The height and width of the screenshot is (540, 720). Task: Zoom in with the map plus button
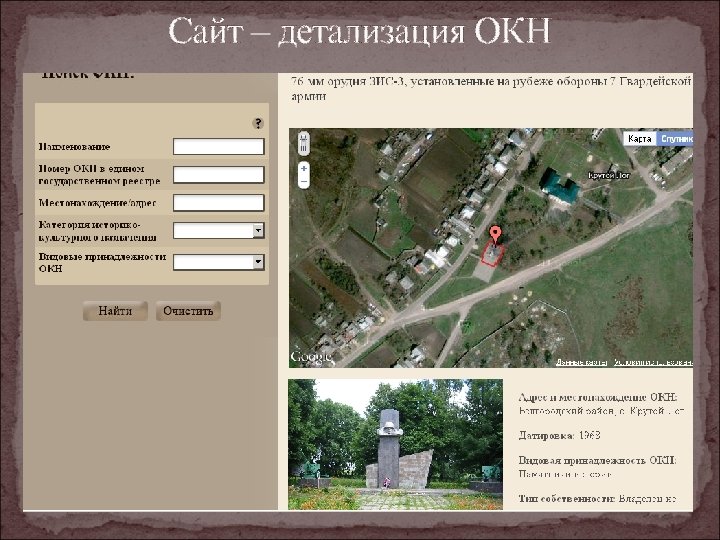click(304, 169)
